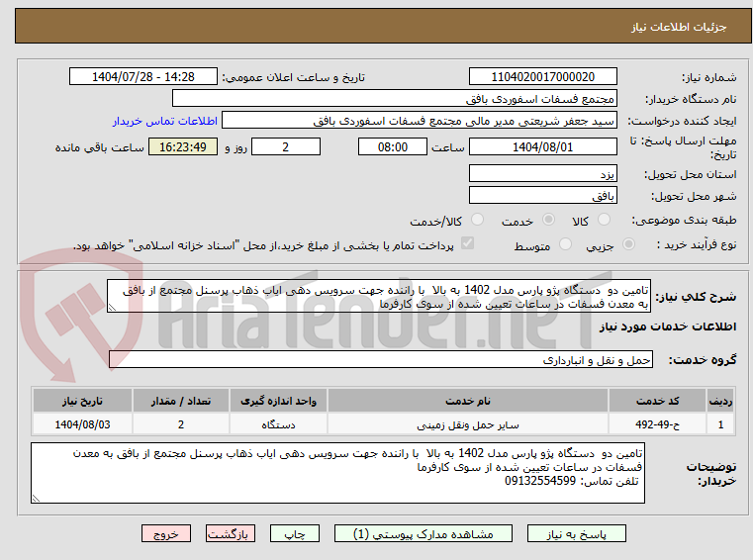Click row number cell 1
Viewport: 753px width, 560px height.
pos(720,424)
